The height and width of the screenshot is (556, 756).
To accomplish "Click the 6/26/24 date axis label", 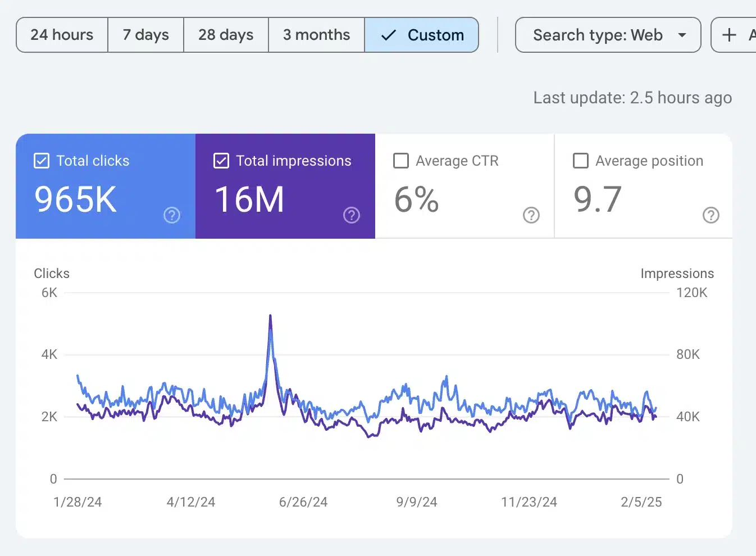I will [303, 502].
